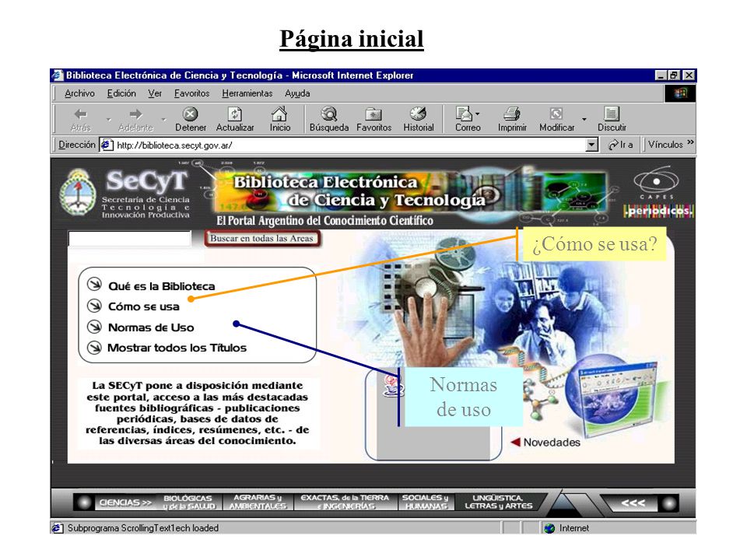Image resolution: width=747 pixels, height=560 pixels.
Task: Click Buscar en todas las Areas button
Action: coord(262,239)
